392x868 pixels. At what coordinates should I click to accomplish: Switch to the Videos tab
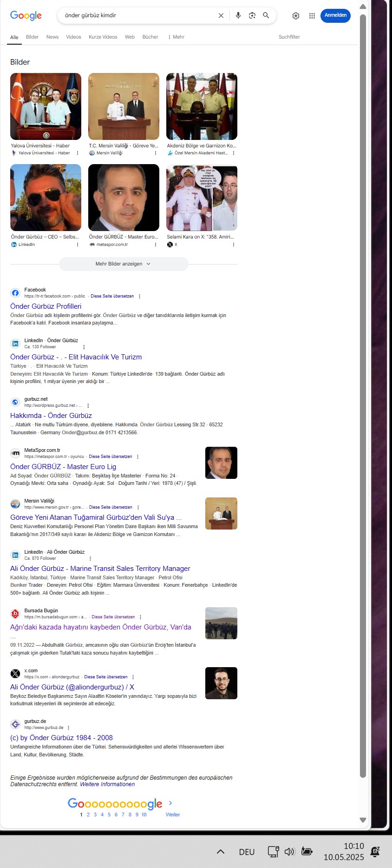[x=73, y=37]
